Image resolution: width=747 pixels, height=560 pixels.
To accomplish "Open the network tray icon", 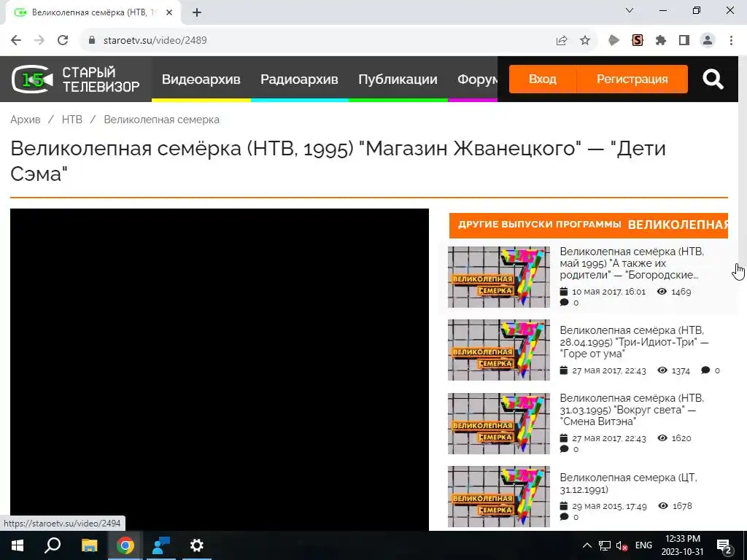I will click(x=605, y=545).
